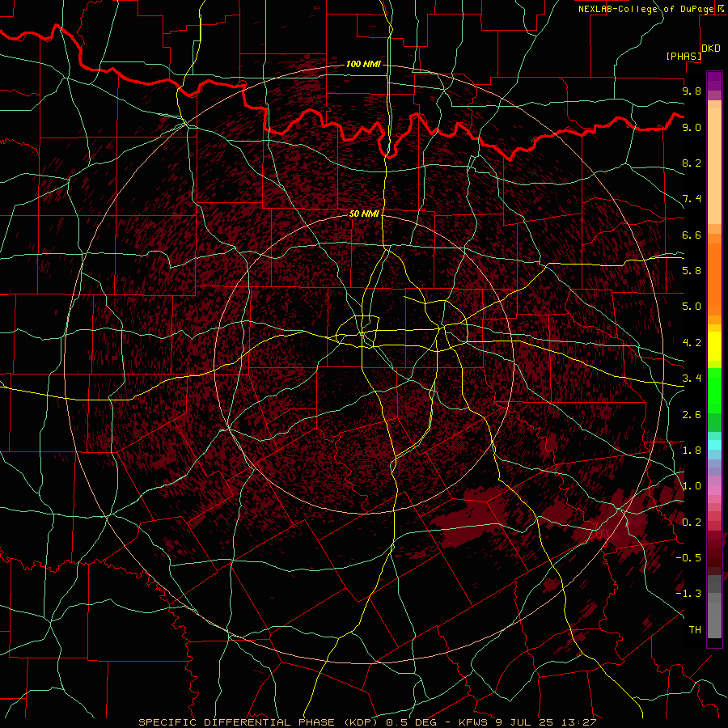
Task: Select the purple top segment of the color bar
Action: (714, 81)
